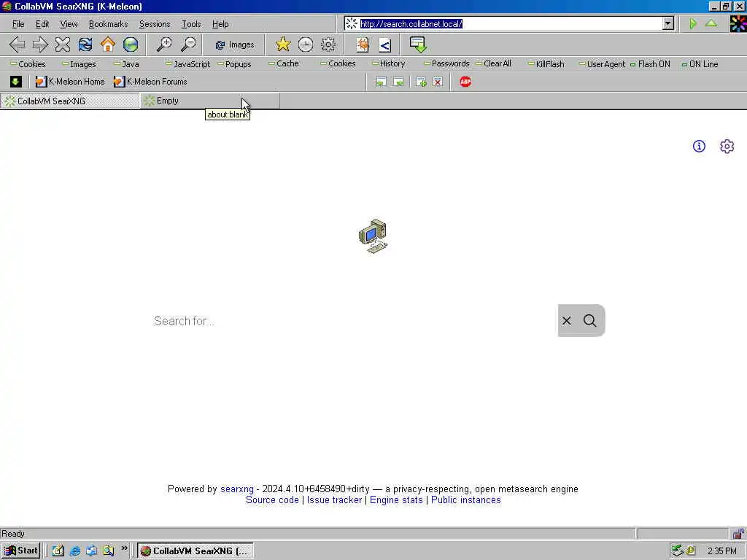Clear the search with X button

pyautogui.click(x=566, y=321)
